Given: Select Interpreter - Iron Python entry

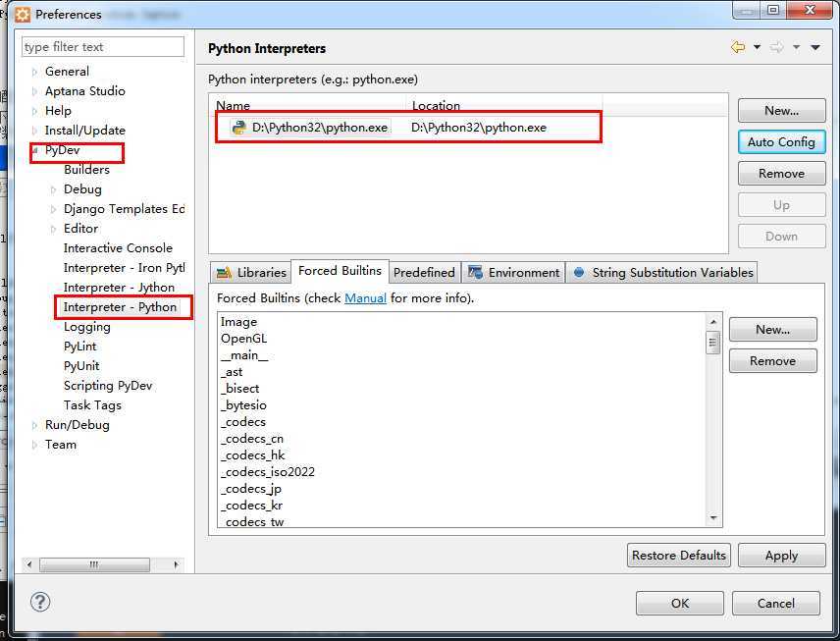Looking at the screenshot, I should tap(124, 268).
